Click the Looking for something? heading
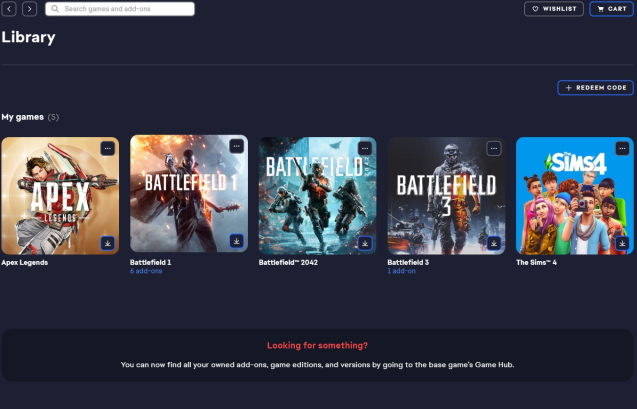The image size is (637, 409). (x=317, y=345)
